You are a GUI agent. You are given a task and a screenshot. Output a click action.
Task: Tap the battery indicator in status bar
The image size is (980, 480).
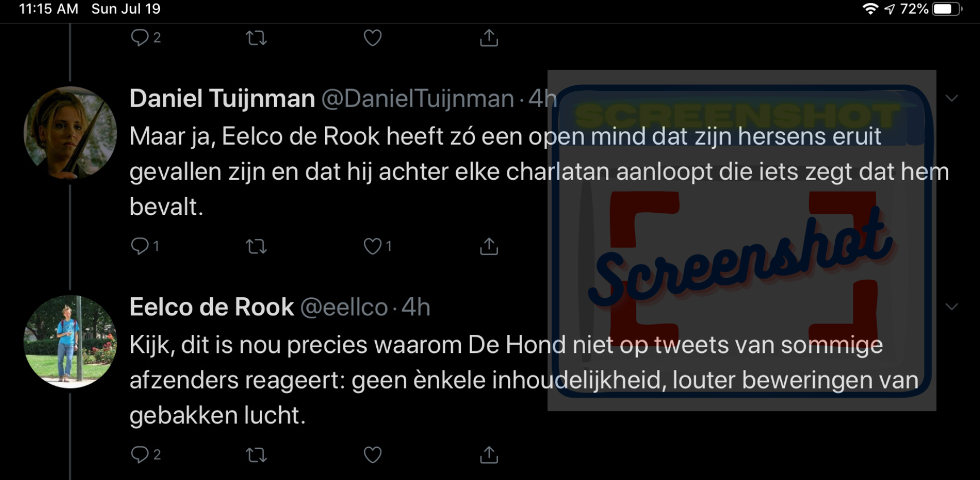947,9
